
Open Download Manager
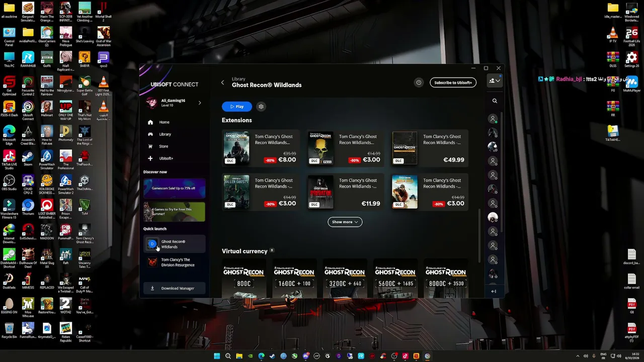(174, 288)
